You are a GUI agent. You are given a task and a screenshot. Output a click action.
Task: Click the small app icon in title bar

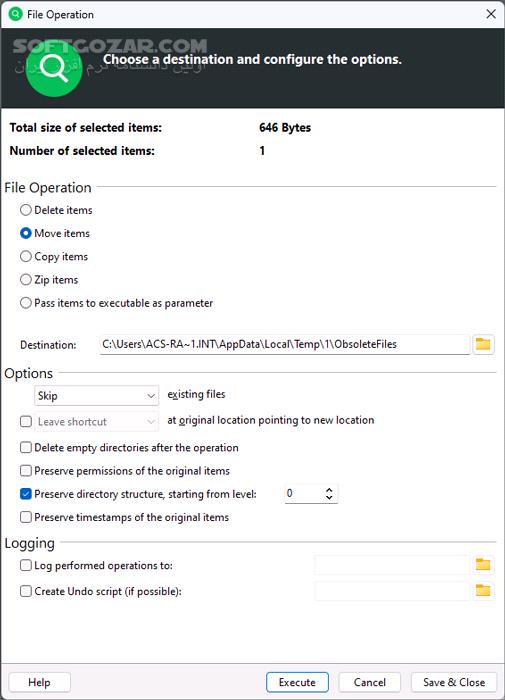point(15,14)
